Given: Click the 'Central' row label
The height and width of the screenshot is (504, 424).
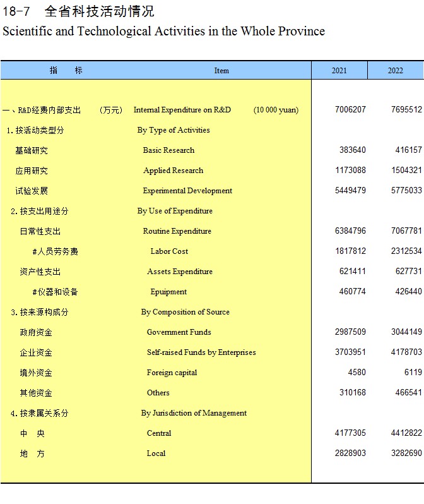Looking at the screenshot, I should [159, 433].
